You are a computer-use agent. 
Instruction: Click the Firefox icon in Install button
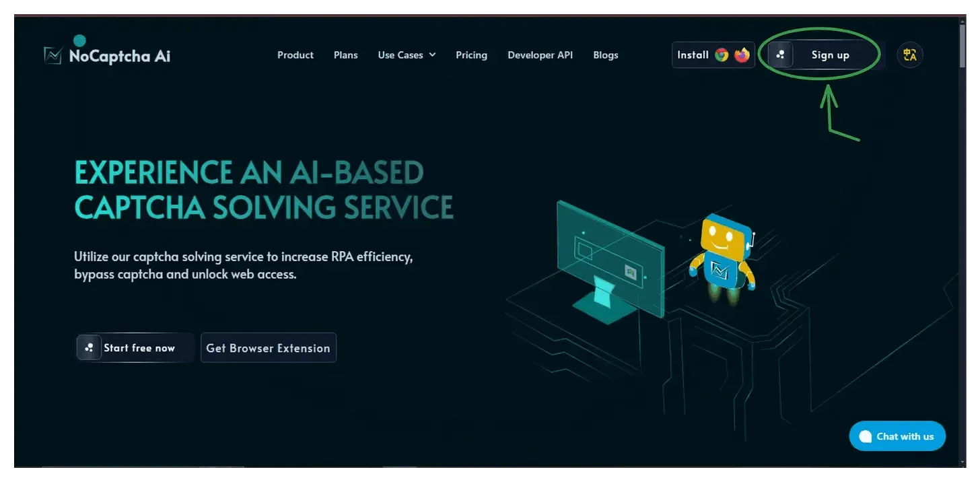point(742,55)
